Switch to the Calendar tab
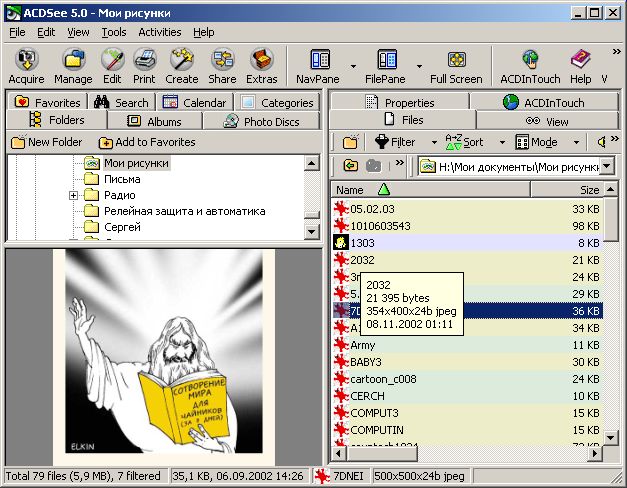This screenshot has width=627, height=488. (x=194, y=102)
